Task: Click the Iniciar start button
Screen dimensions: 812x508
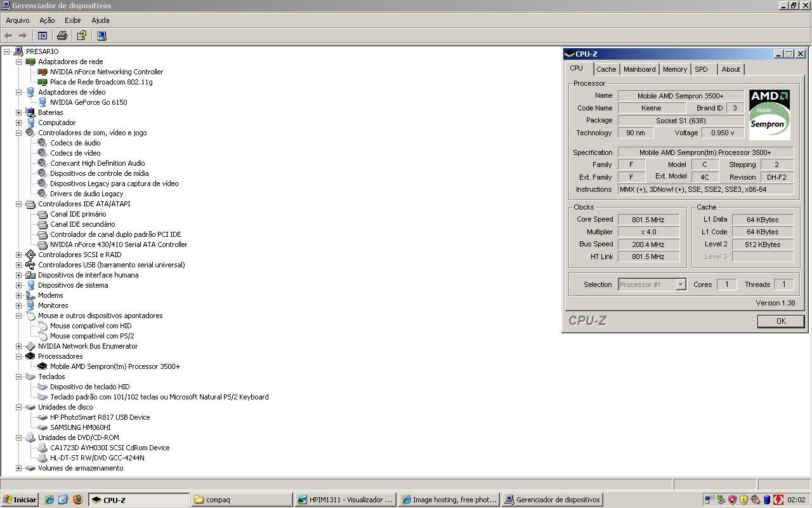Action: 20,500
